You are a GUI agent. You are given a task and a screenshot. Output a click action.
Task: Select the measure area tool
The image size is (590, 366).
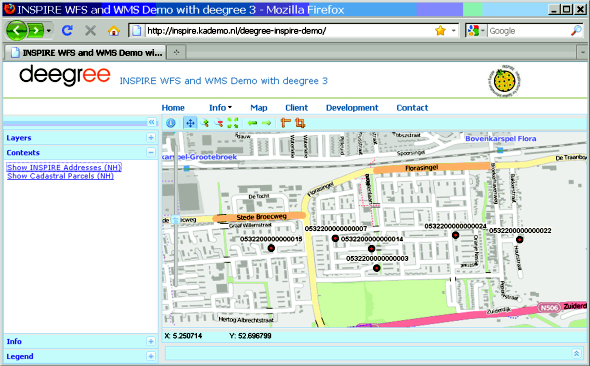[300, 123]
